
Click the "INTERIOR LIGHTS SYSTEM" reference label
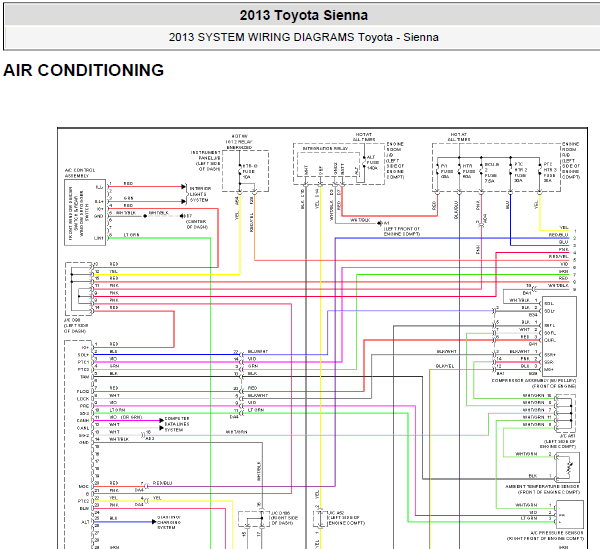(200, 194)
